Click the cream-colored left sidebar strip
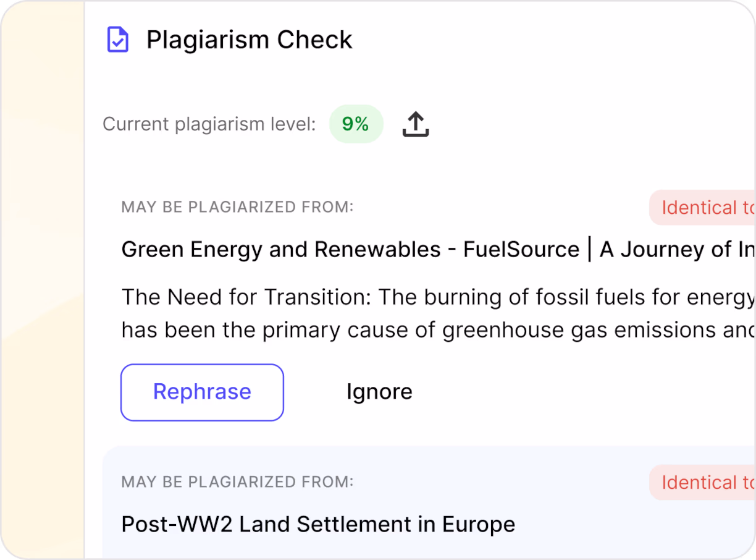 pyautogui.click(x=42, y=280)
